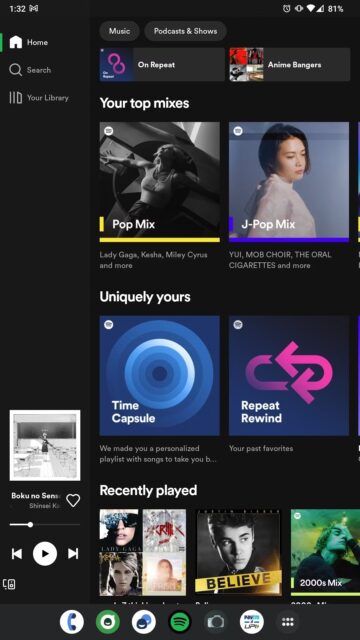Like the current song with heart icon

(73, 500)
